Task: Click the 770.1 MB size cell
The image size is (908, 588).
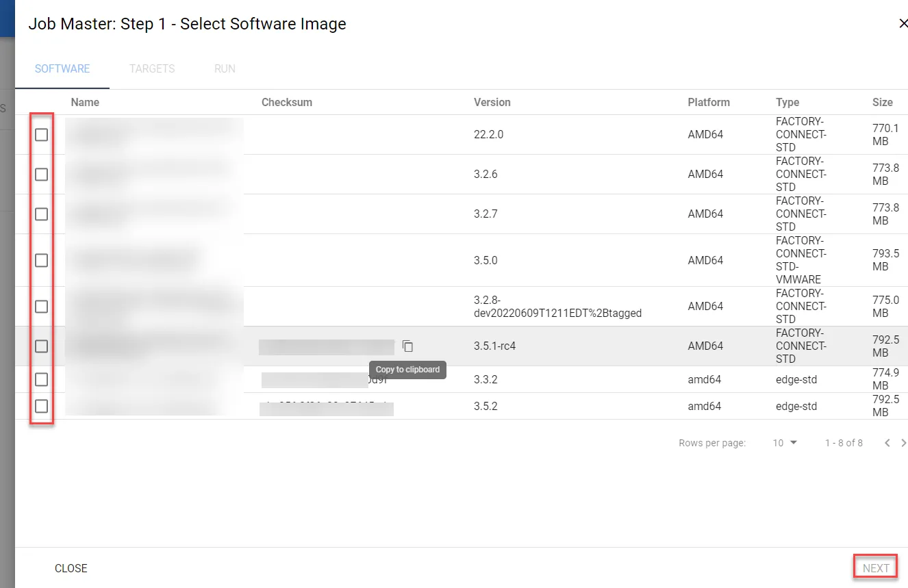Action: point(885,135)
